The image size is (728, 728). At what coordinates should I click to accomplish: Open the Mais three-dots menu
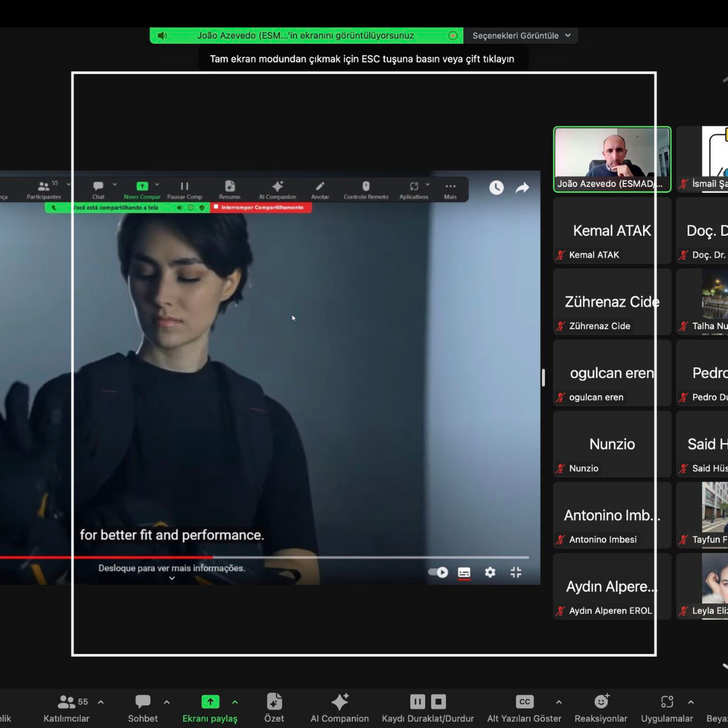[x=450, y=190]
